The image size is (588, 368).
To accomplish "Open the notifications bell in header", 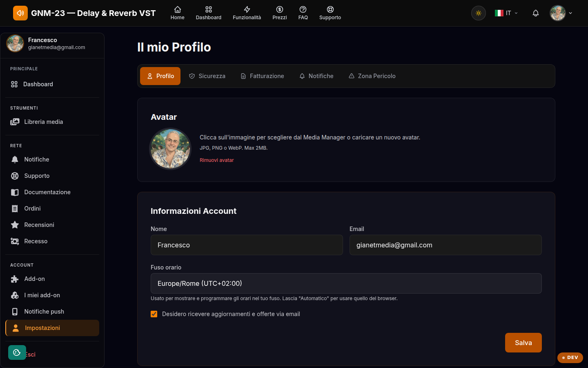I will (x=536, y=13).
